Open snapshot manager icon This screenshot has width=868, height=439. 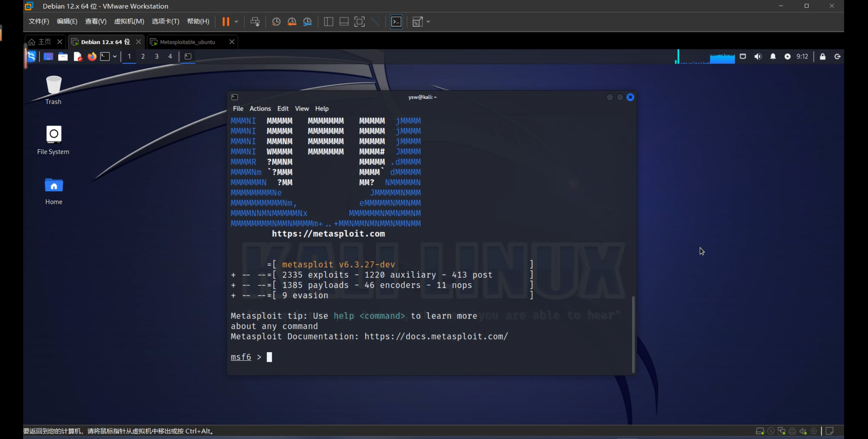click(307, 22)
